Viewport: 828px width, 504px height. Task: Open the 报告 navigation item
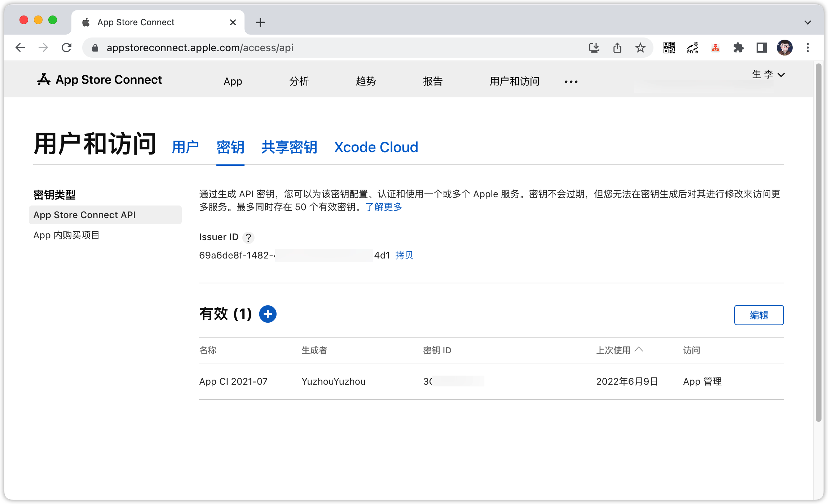[x=432, y=81]
